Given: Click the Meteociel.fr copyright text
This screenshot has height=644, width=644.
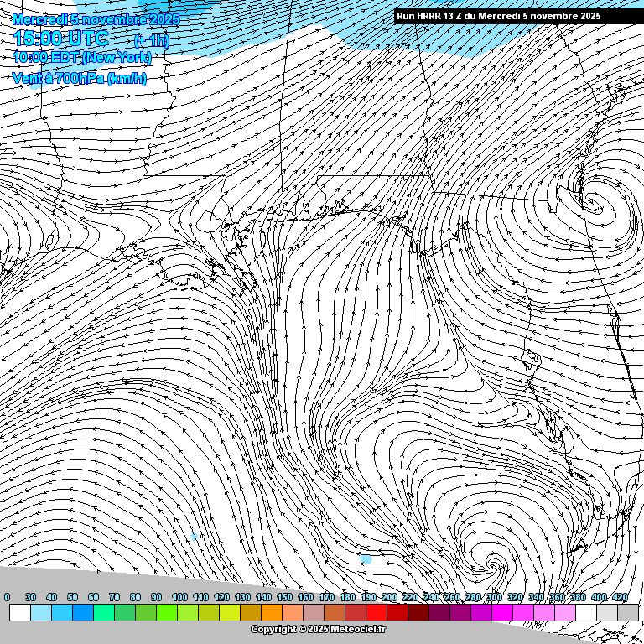Looking at the screenshot, I should pyautogui.click(x=319, y=629).
